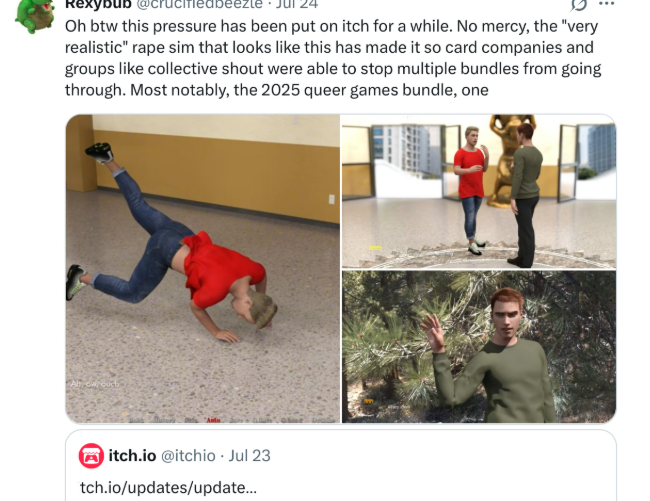
Task: Click the tweet body text to expand
Action: (333, 58)
